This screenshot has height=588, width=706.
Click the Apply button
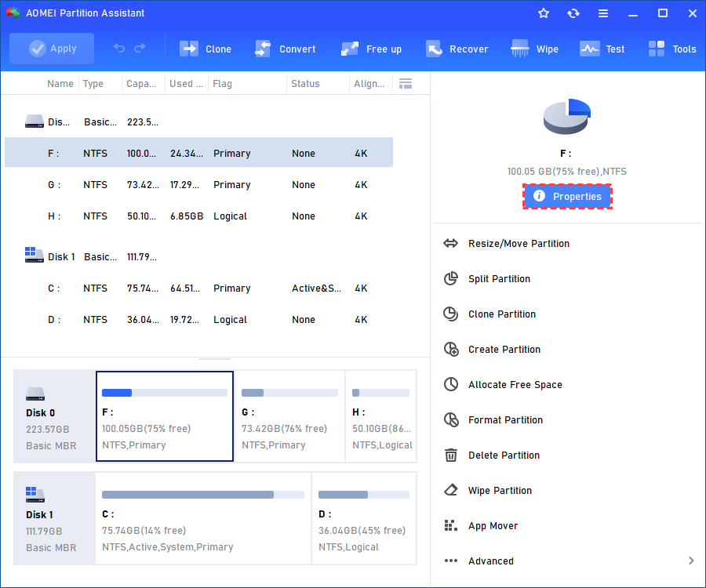pos(52,49)
